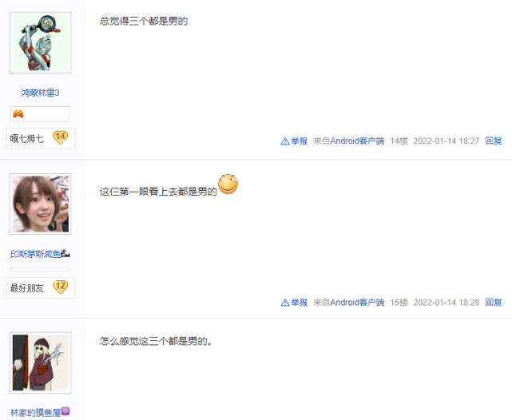Click the purple badge icon beside 林家的摸鱼屋

(65, 411)
